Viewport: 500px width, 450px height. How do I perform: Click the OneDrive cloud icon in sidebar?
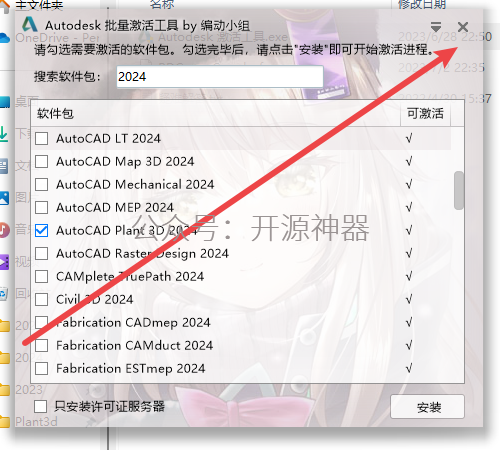tap(5, 37)
